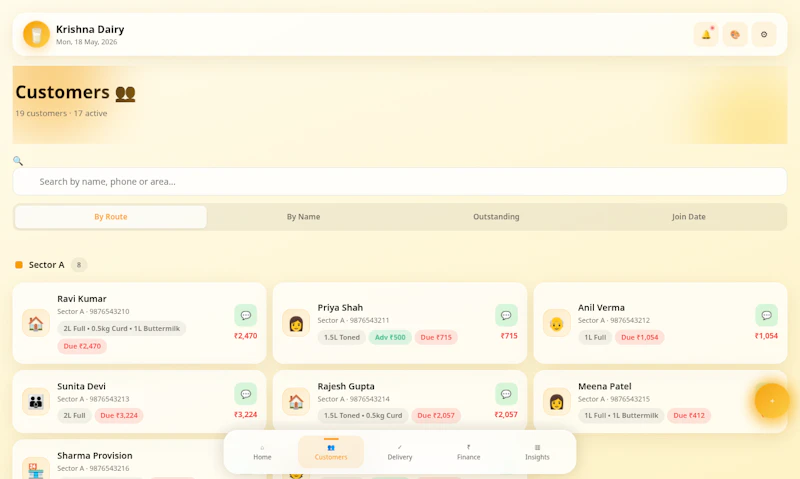Click Anil Verma's avatar
Image resolution: width=800 pixels, height=479 pixels.
coord(557,323)
